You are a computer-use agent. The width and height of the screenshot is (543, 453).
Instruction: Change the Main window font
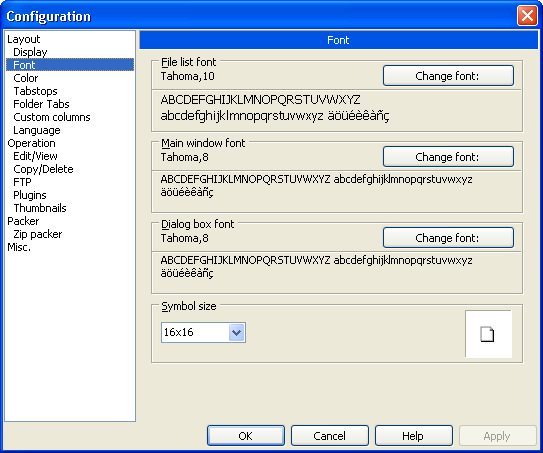448,157
